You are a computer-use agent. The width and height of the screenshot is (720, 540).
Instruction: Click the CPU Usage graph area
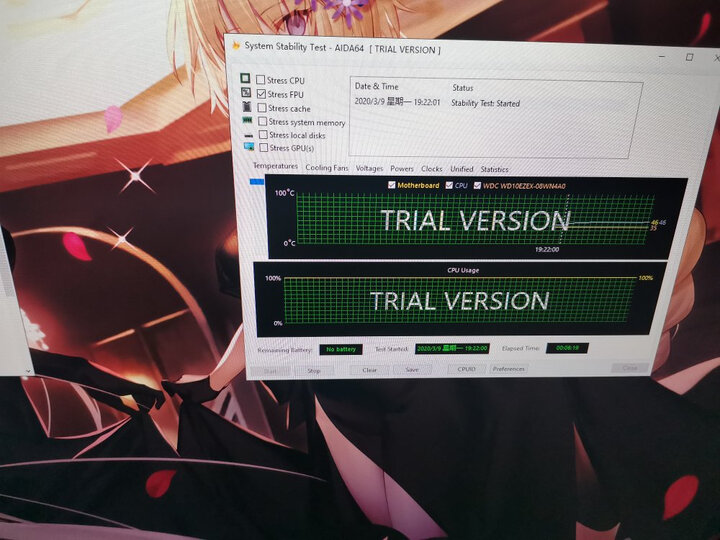pyautogui.click(x=459, y=300)
